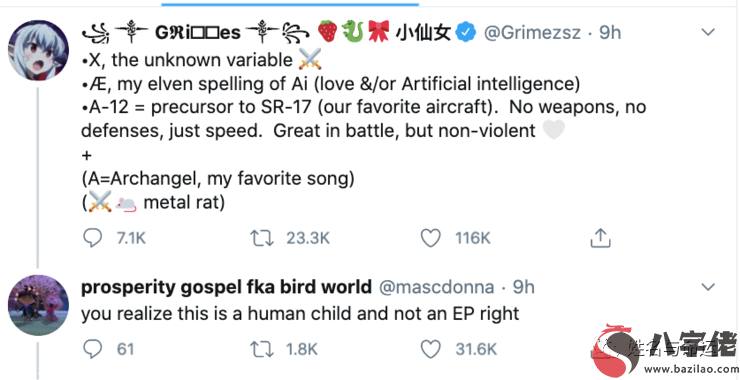Screen dimensions: 740x380
Task: Open the prosperity gospel avatar picture
Action: (38, 305)
